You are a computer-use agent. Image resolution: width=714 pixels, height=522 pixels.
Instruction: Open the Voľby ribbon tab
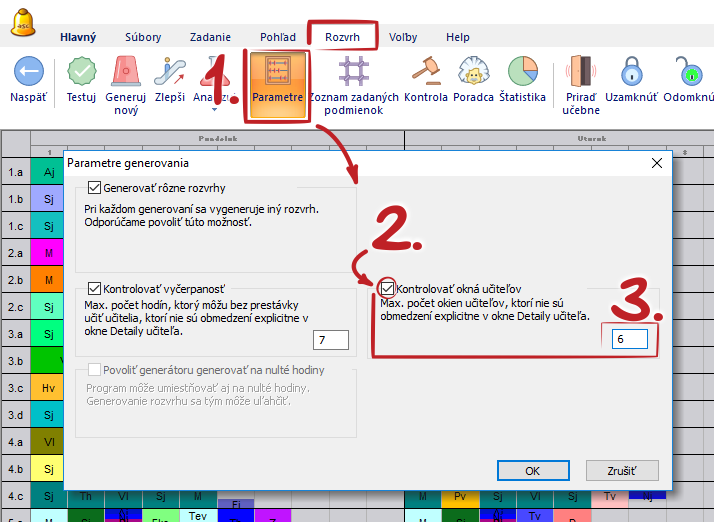coord(403,37)
